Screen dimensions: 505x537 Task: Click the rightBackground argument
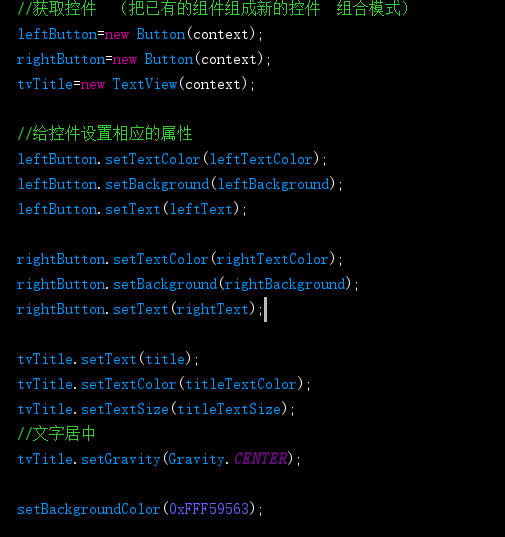click(x=285, y=284)
